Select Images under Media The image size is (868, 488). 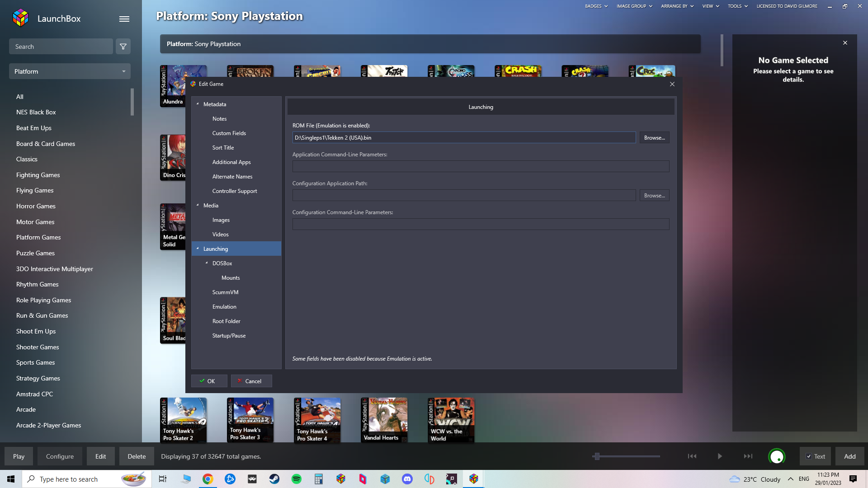[221, 220]
